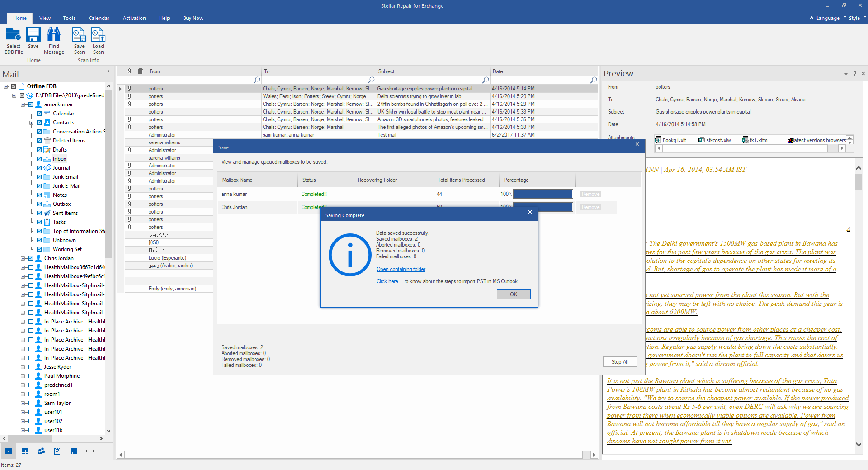Open the Find Message binoculars tool

[54, 35]
